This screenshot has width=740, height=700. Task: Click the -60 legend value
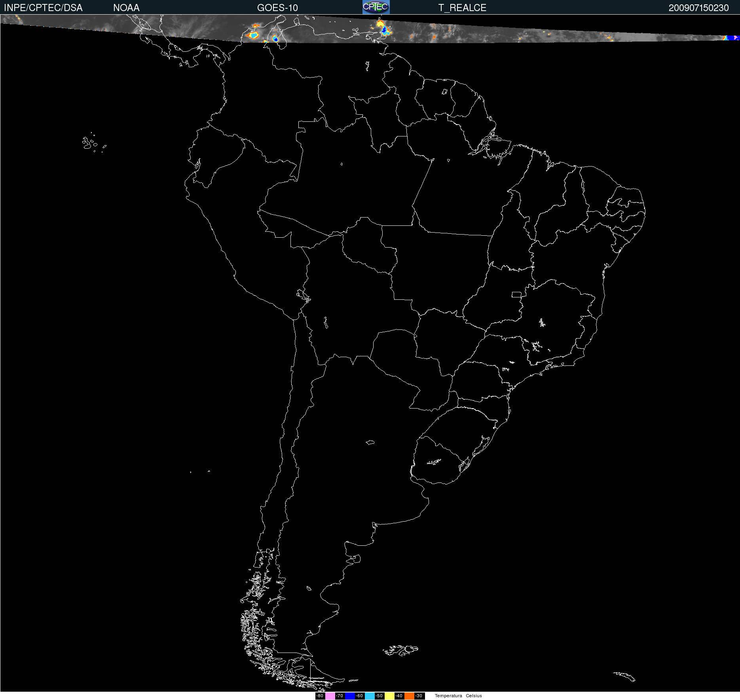360,696
